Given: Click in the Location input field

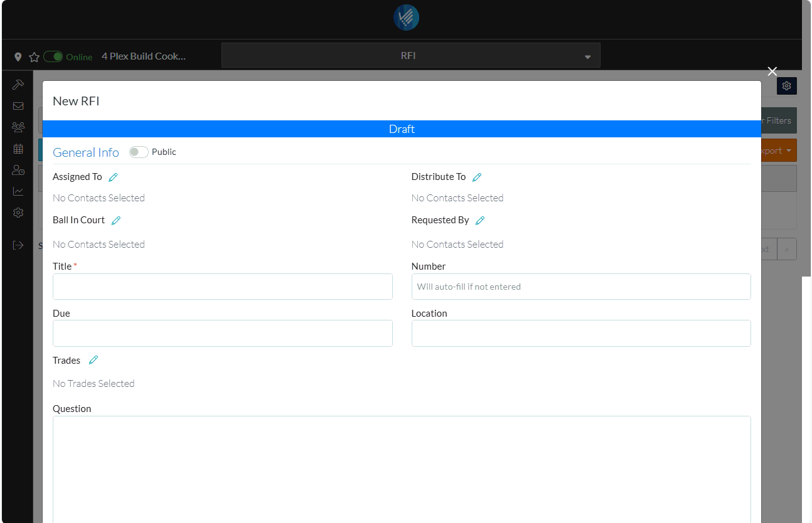Looking at the screenshot, I should pos(581,334).
